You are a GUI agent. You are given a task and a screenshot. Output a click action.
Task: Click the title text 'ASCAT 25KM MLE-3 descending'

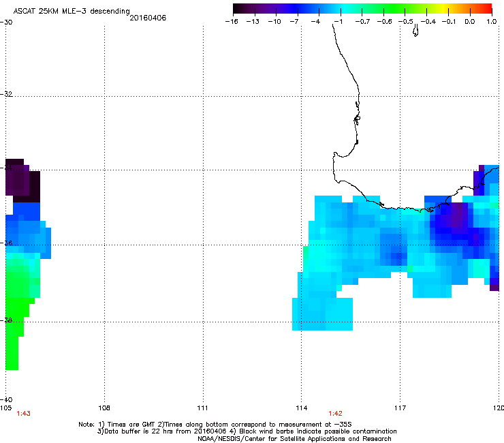click(72, 12)
